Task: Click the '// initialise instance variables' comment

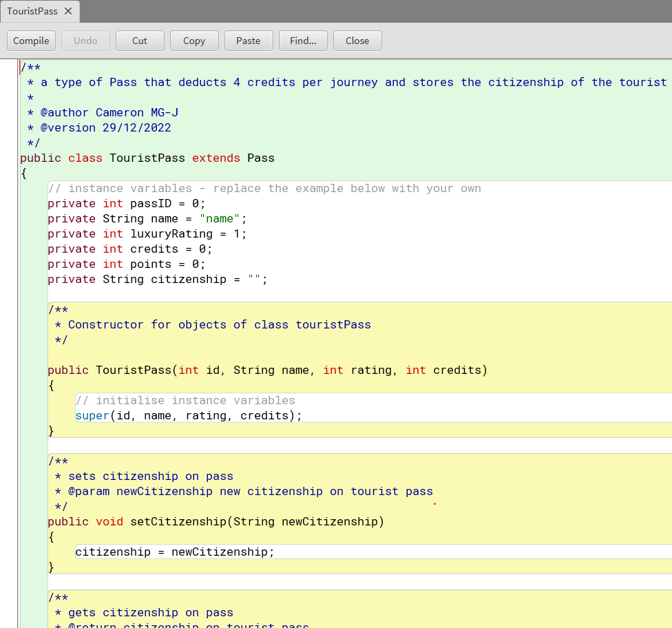Action: (185, 400)
